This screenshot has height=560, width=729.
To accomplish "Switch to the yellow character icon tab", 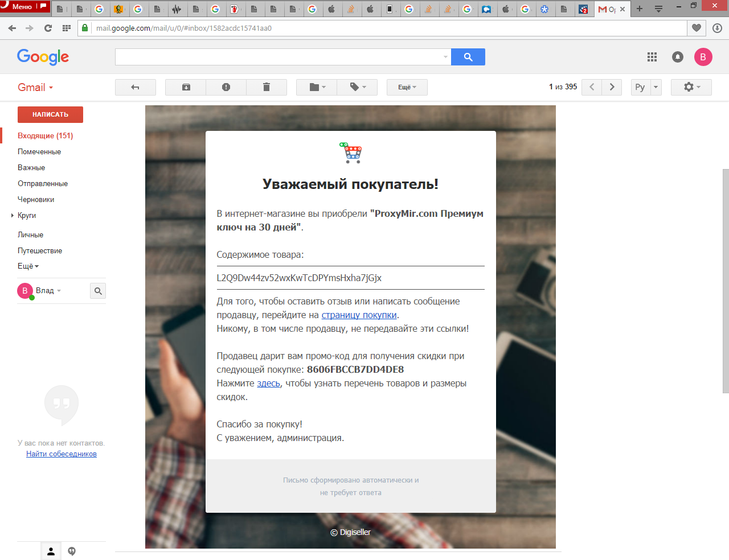I will point(118,9).
